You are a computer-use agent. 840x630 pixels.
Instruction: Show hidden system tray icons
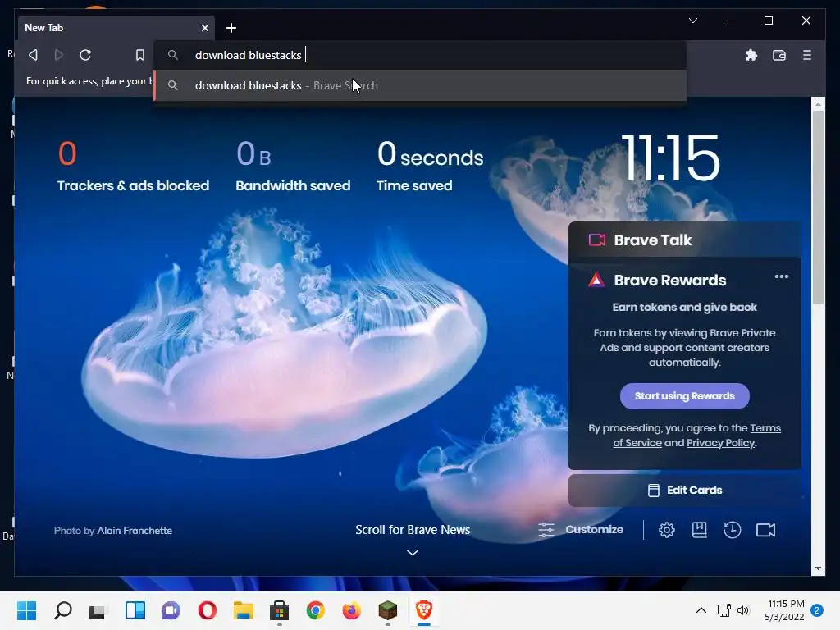tap(701, 610)
